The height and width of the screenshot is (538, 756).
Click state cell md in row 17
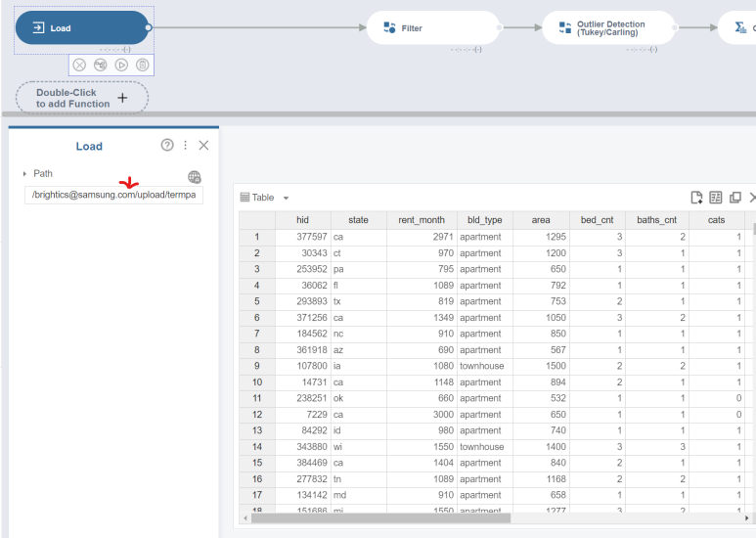pyautogui.click(x=358, y=495)
